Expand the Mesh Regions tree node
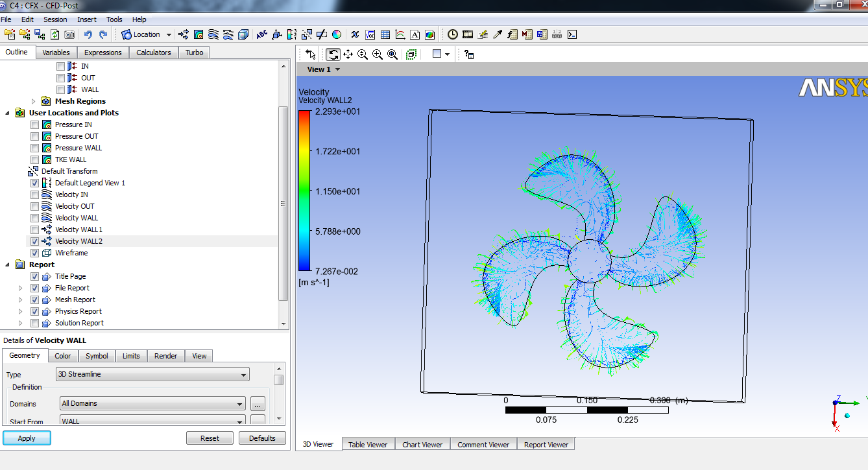 click(34, 101)
